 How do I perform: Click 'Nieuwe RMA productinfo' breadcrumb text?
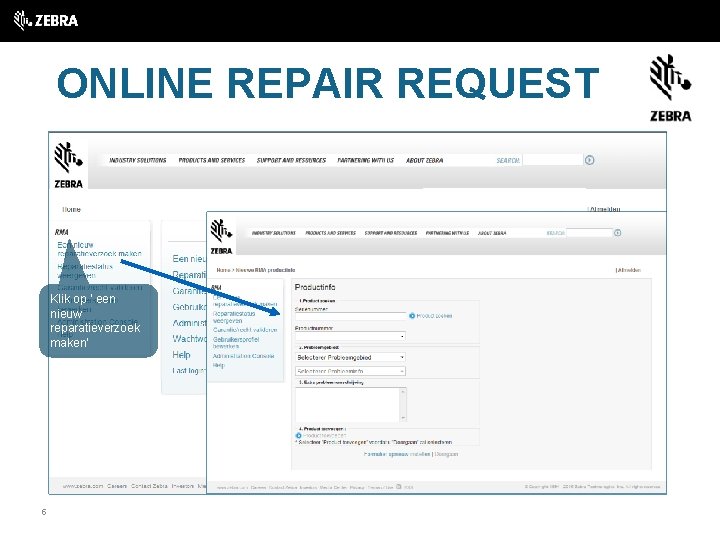pyautogui.click(x=265, y=270)
